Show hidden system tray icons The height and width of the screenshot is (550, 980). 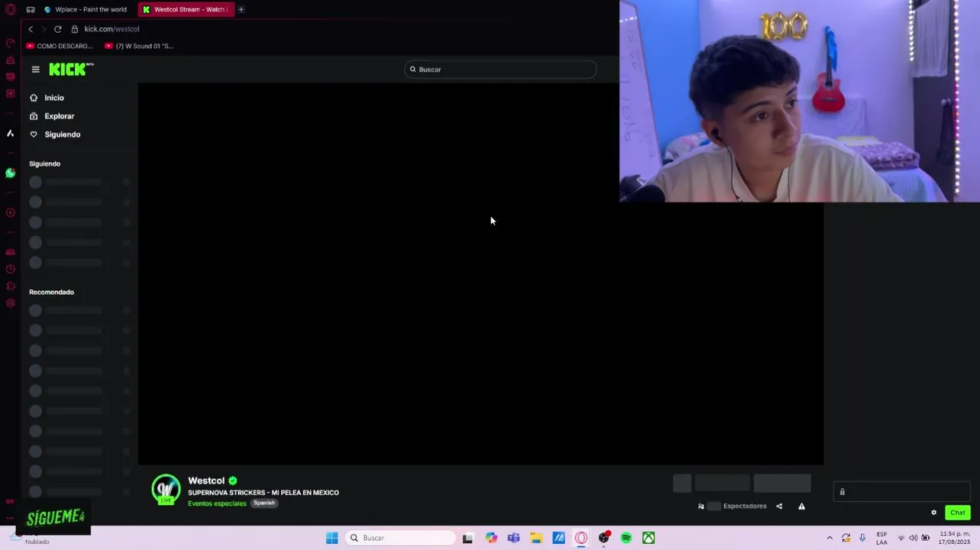[830, 538]
